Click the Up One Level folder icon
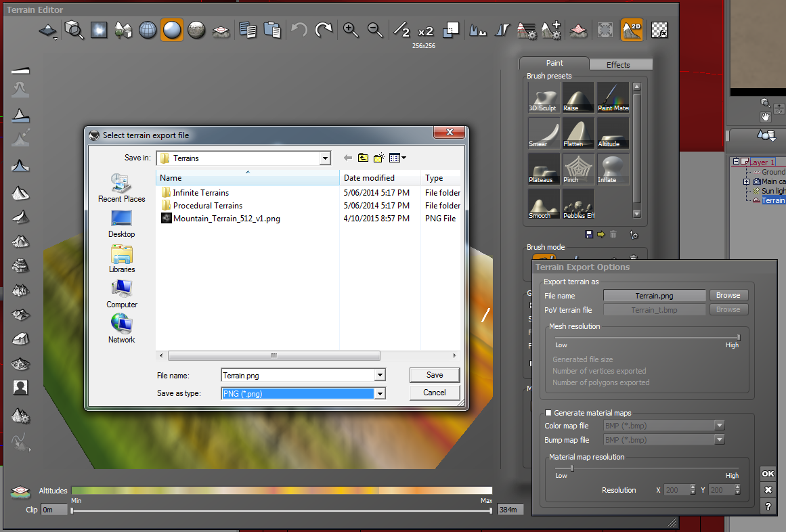Image resolution: width=786 pixels, height=532 pixels. [363, 158]
